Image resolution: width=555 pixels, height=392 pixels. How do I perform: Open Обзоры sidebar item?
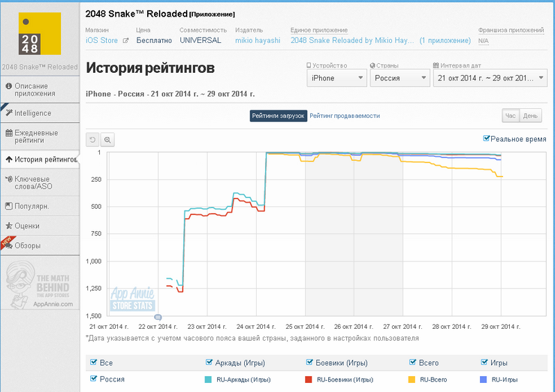[x=40, y=246]
